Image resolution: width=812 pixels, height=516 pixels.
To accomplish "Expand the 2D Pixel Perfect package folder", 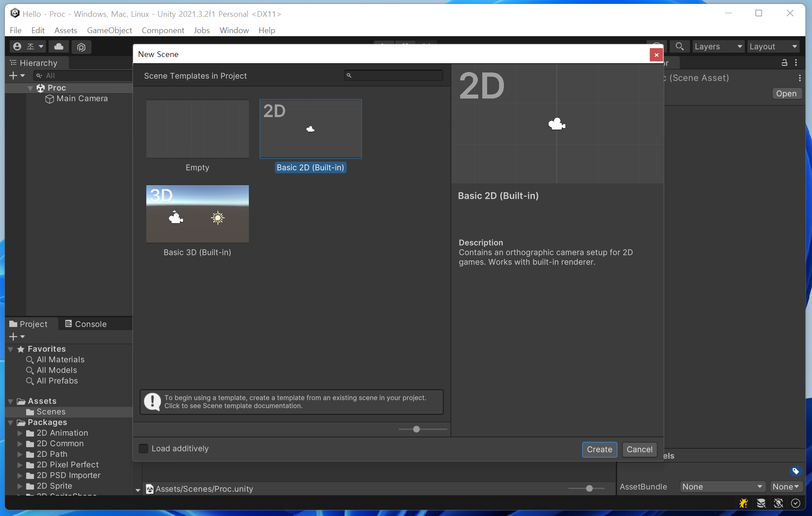I will point(19,465).
